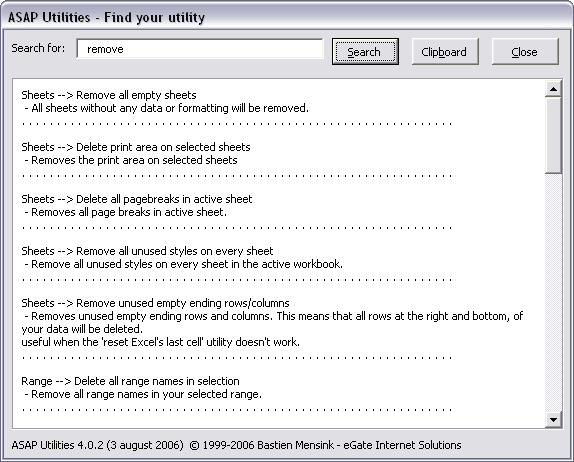The width and height of the screenshot is (574, 462).
Task: Select 'Removes all page breaks in active sheet.' text
Action: coord(126,212)
